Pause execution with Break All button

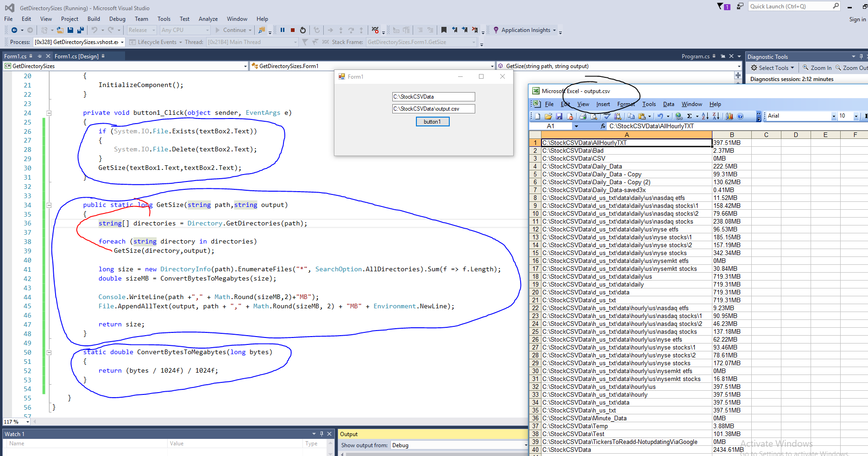tap(283, 30)
